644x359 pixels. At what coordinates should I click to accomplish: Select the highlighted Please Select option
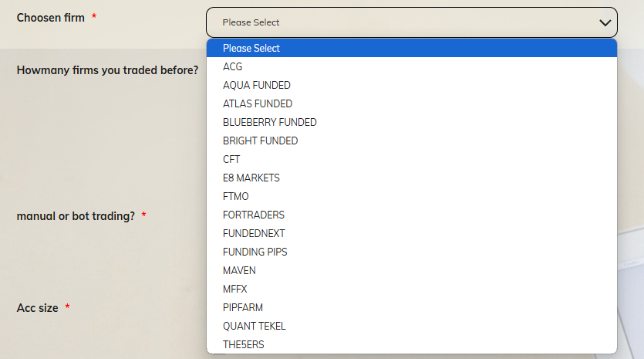(412, 48)
